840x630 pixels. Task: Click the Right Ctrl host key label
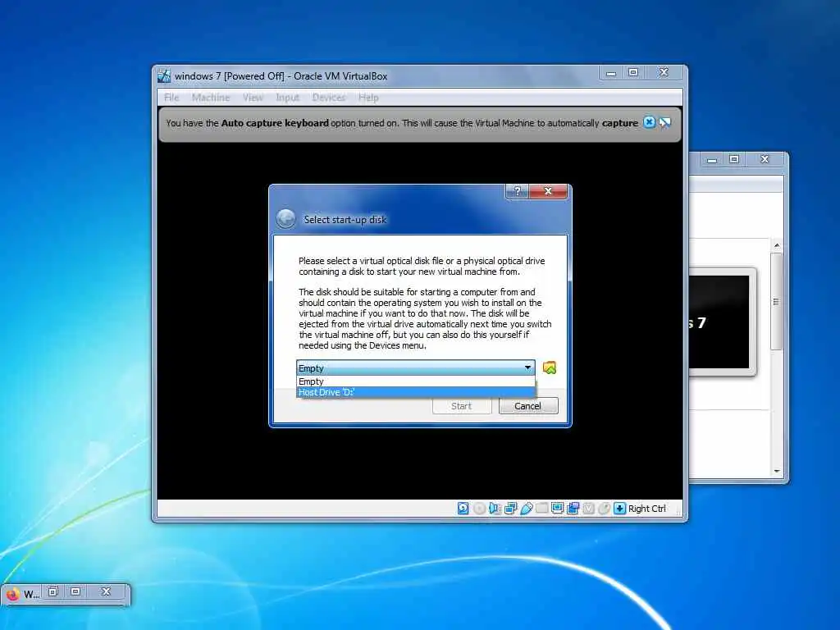pos(646,509)
